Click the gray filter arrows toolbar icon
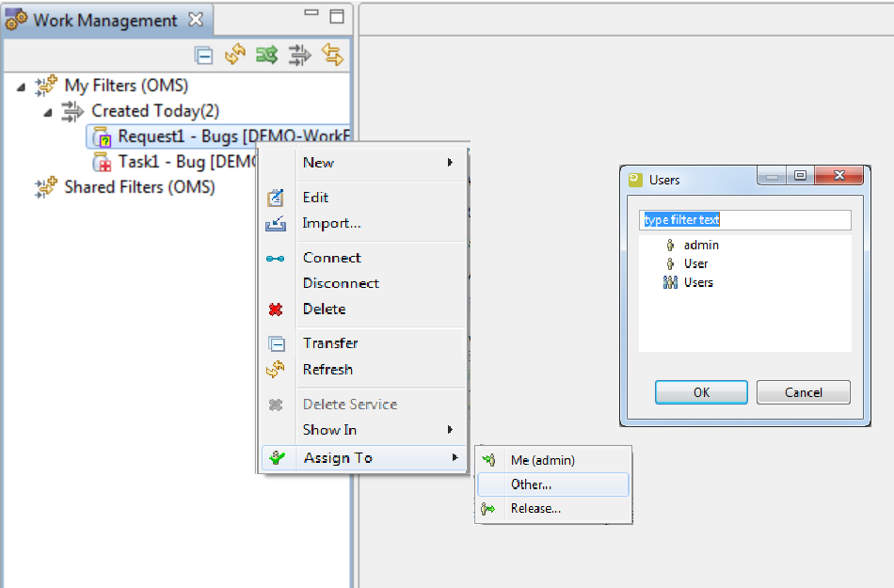The image size is (894, 588). click(x=299, y=56)
